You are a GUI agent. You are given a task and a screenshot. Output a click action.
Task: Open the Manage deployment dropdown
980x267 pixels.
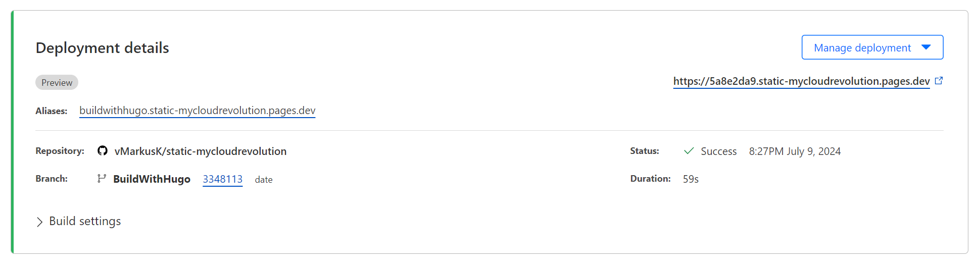pos(862,47)
